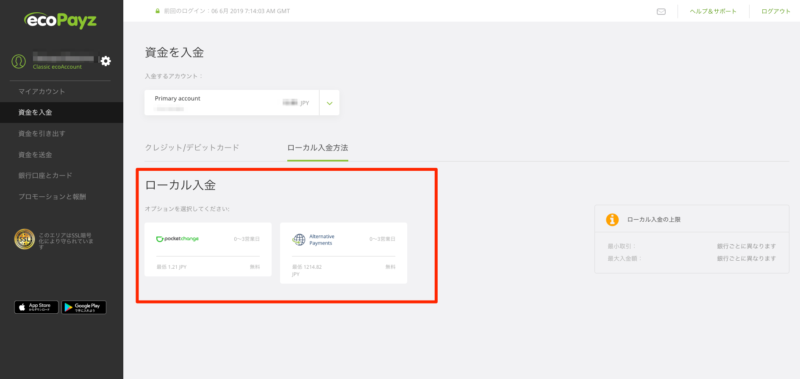Click the ローカル入金の上限 info title
800x379 pixels.
pos(654,220)
